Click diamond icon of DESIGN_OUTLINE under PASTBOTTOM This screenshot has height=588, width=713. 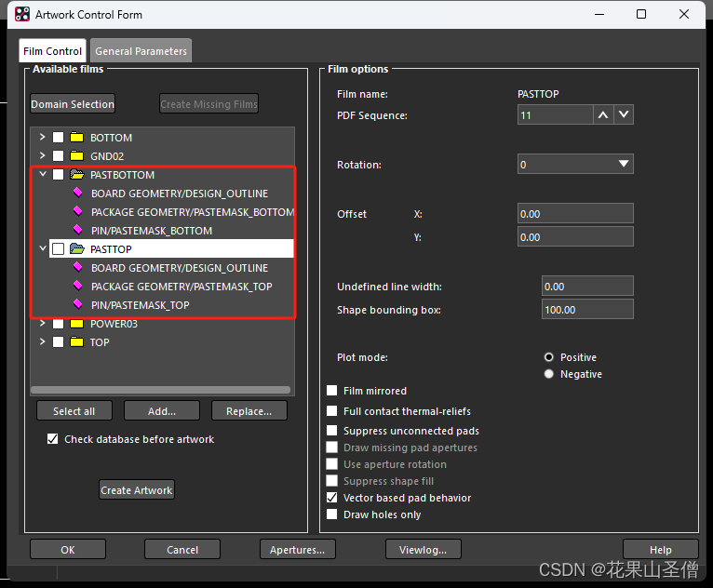78,193
